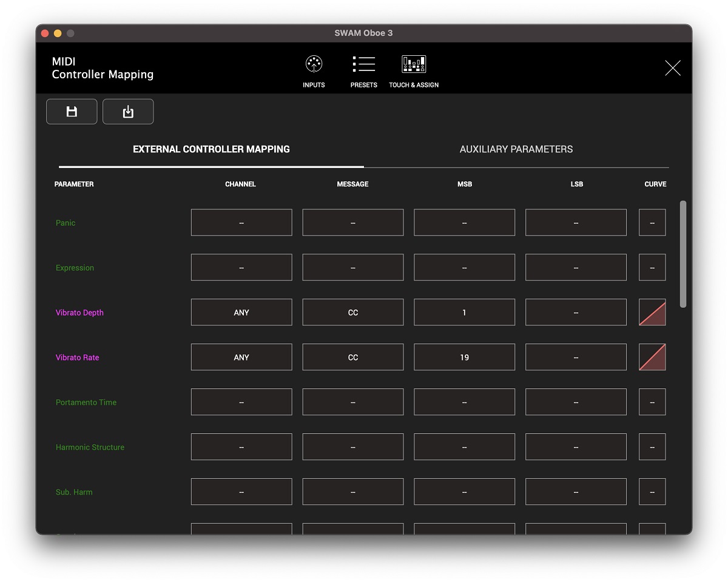Click the vertical scrollbar thumb
Image resolution: width=728 pixels, height=582 pixels.
(683, 254)
